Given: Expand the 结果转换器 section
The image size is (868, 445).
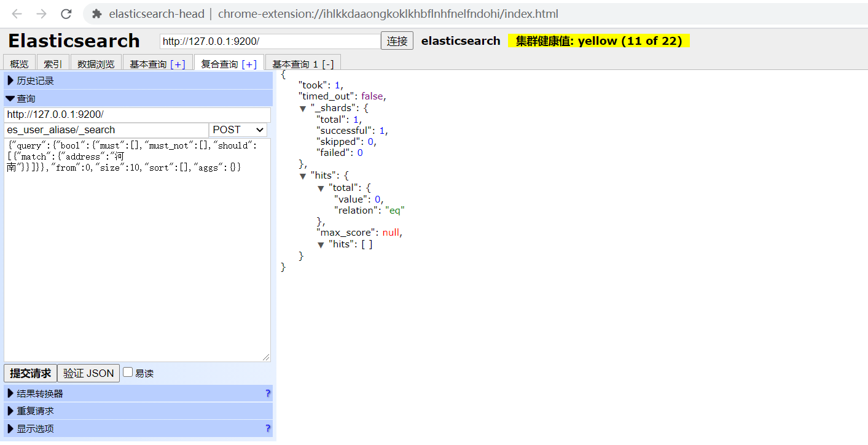Looking at the screenshot, I should [x=138, y=393].
